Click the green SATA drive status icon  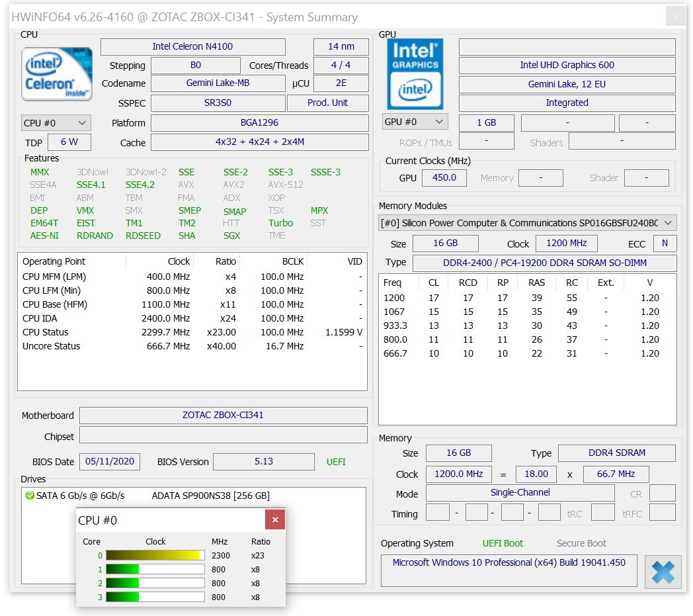pyautogui.click(x=30, y=496)
